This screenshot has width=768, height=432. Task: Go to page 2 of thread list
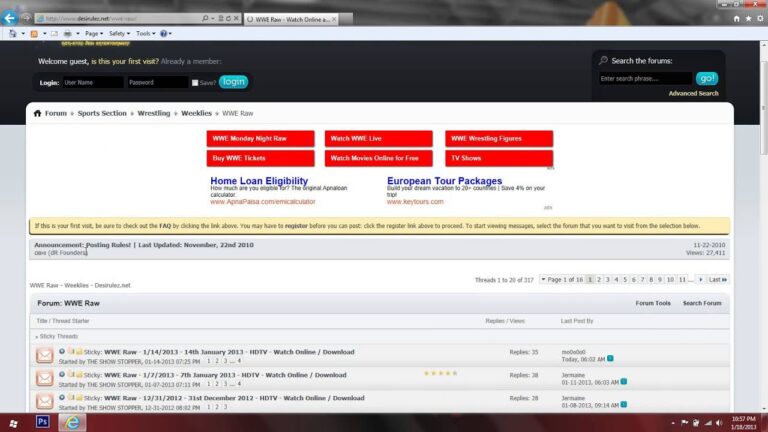pos(599,280)
